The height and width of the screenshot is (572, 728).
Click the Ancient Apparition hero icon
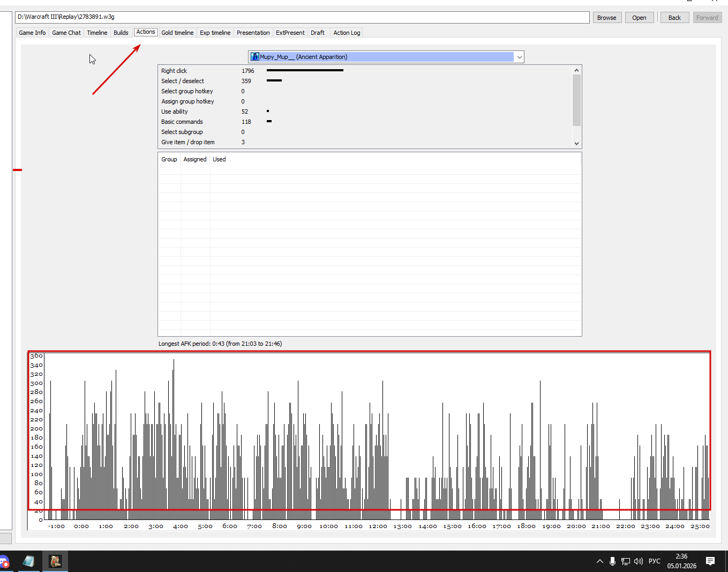tap(255, 57)
